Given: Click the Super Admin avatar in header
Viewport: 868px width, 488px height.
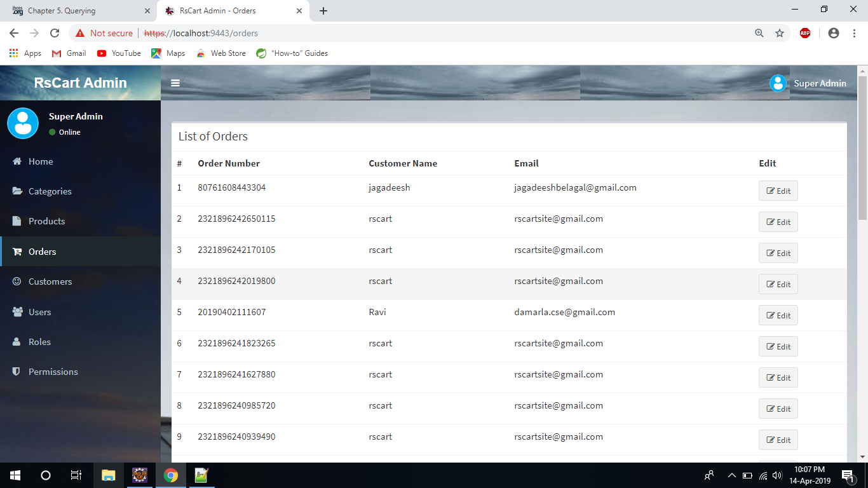Looking at the screenshot, I should click(778, 83).
